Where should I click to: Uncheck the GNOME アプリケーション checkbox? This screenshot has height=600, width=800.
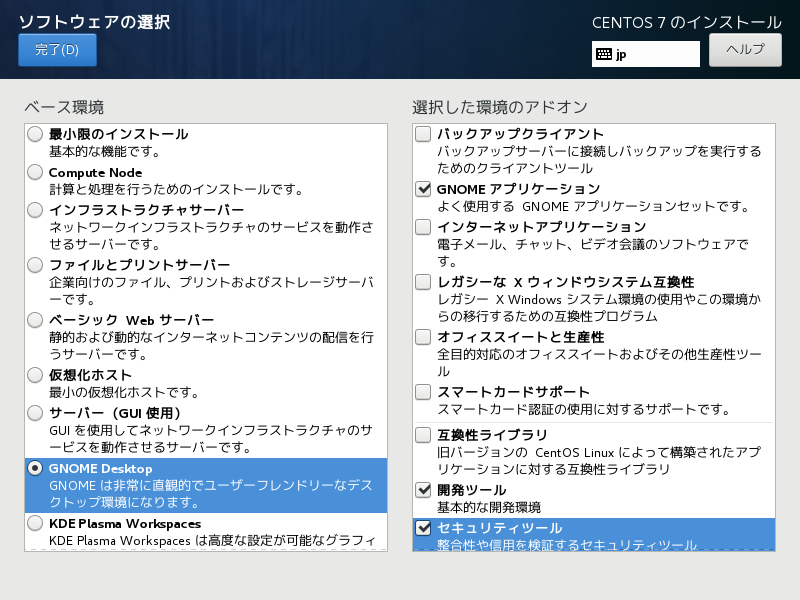(423, 189)
